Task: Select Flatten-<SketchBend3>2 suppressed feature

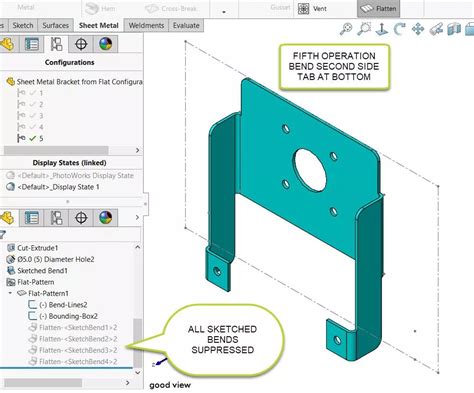Action: [73, 350]
